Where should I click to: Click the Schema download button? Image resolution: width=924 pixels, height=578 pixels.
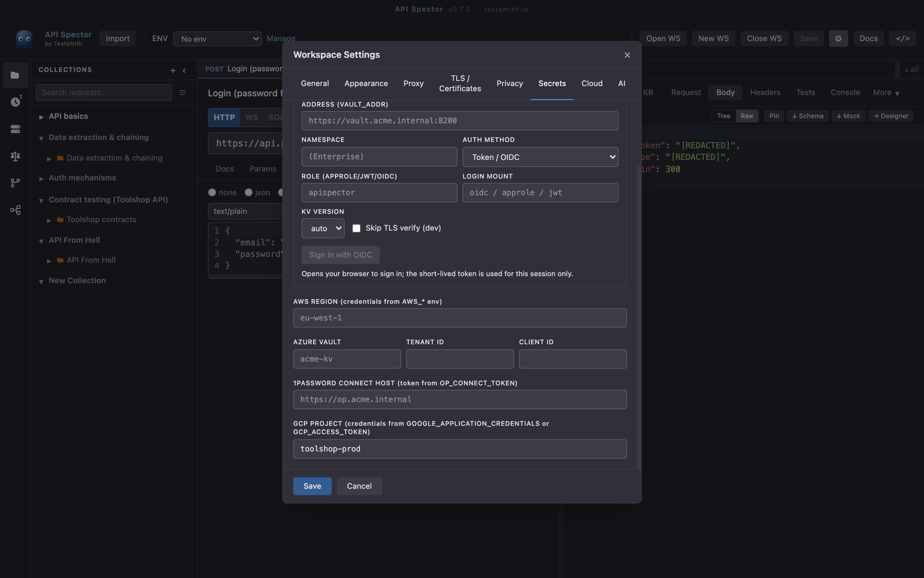(807, 116)
